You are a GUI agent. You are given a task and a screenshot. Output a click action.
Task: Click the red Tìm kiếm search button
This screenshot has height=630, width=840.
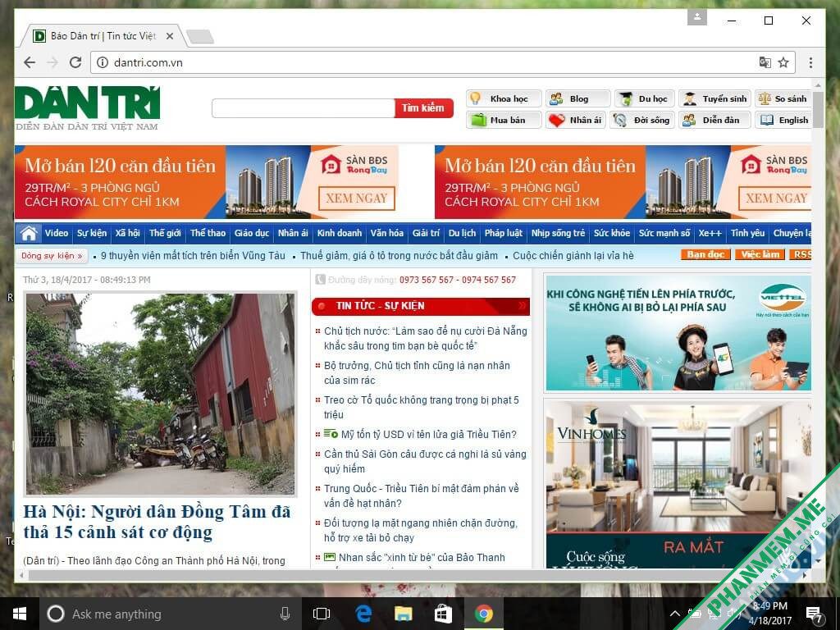point(424,108)
